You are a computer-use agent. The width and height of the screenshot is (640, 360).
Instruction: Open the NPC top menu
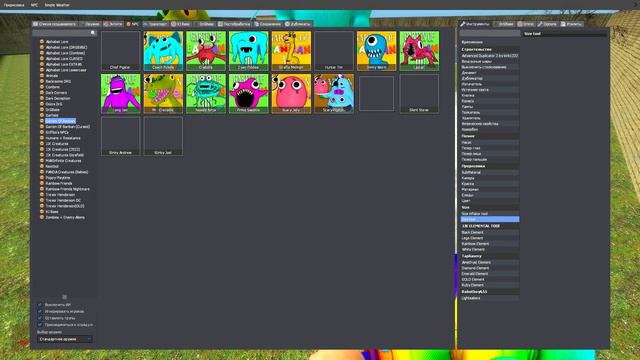pos(34,5)
